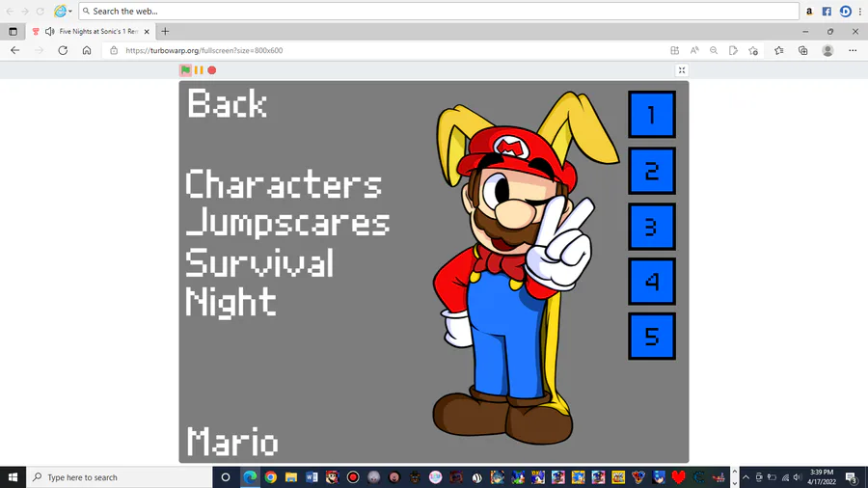Select blue page button 5

click(x=652, y=336)
